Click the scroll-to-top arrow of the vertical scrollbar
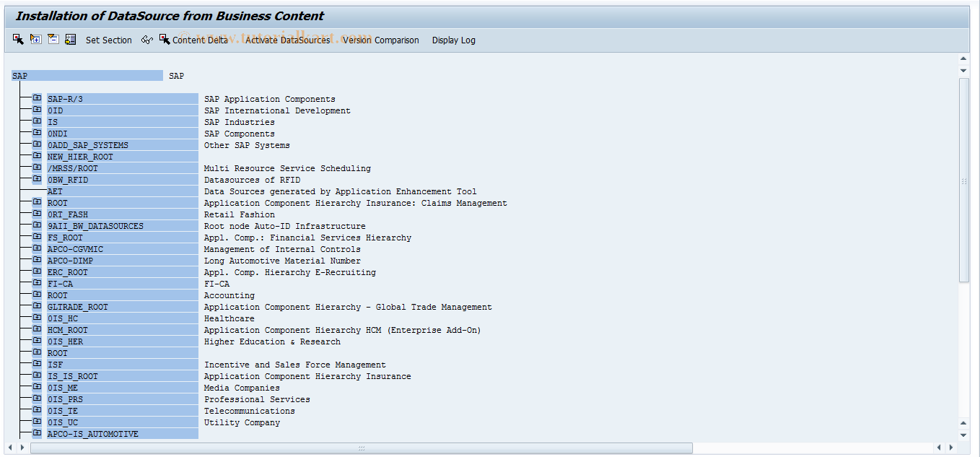980x457 pixels. tap(963, 58)
